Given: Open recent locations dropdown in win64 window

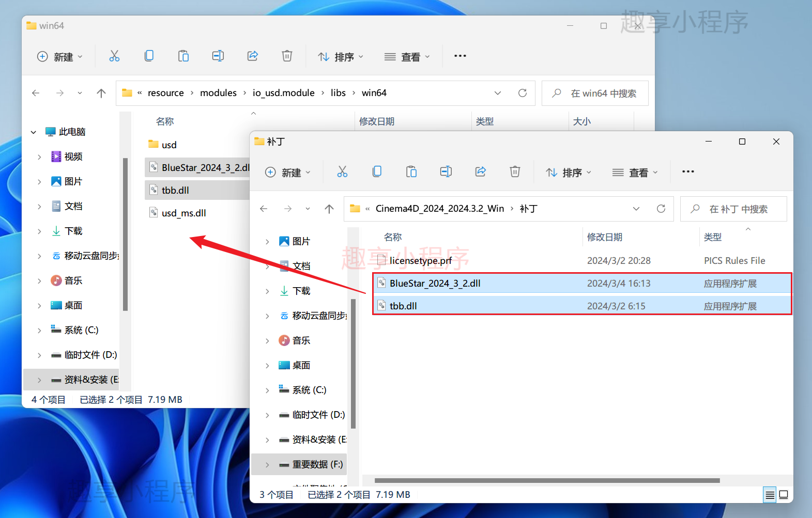Looking at the screenshot, I should [80, 93].
